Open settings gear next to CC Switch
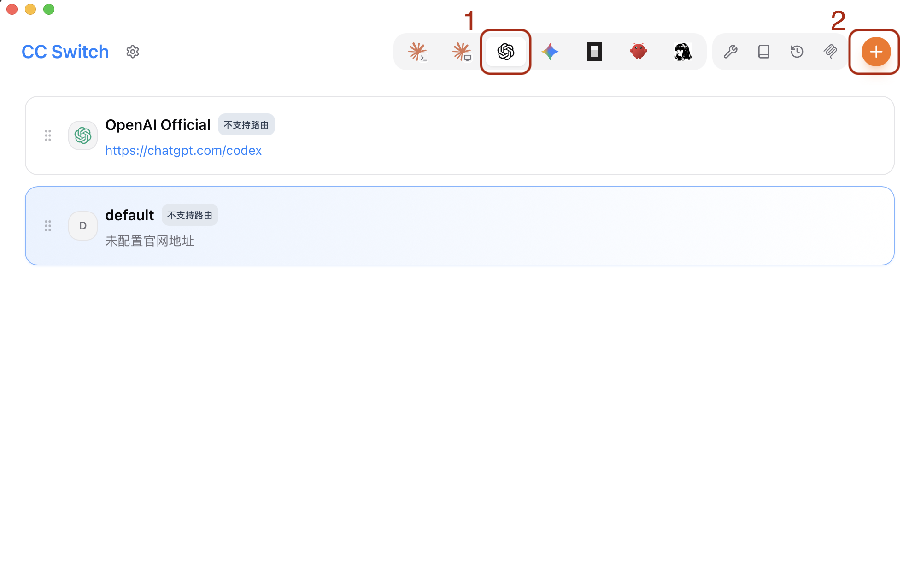The height and width of the screenshot is (588, 915). click(133, 52)
